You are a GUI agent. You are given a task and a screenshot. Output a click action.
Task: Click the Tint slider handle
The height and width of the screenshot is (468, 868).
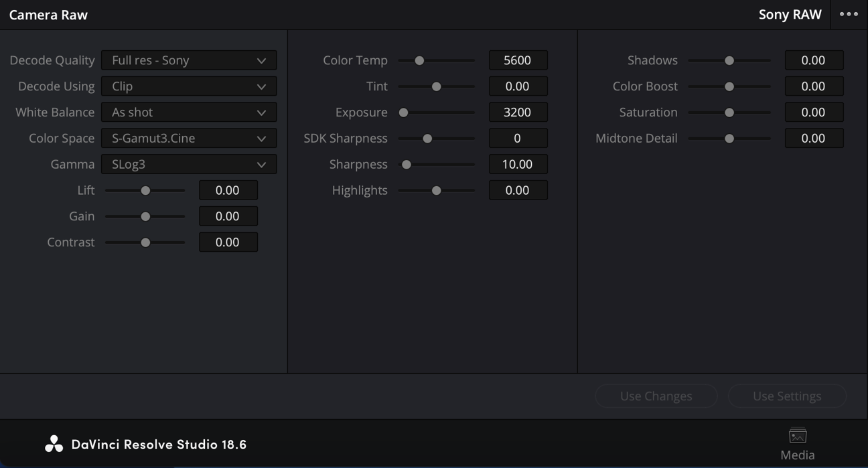coord(437,86)
